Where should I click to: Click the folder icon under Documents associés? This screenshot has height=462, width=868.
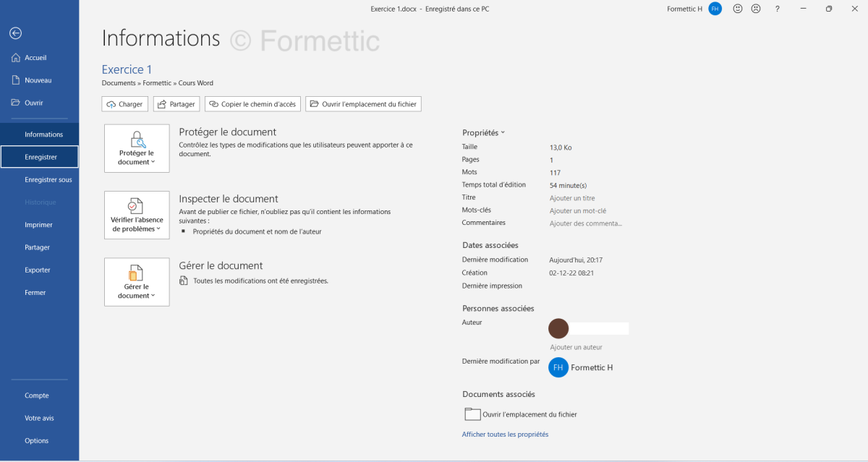coord(472,414)
